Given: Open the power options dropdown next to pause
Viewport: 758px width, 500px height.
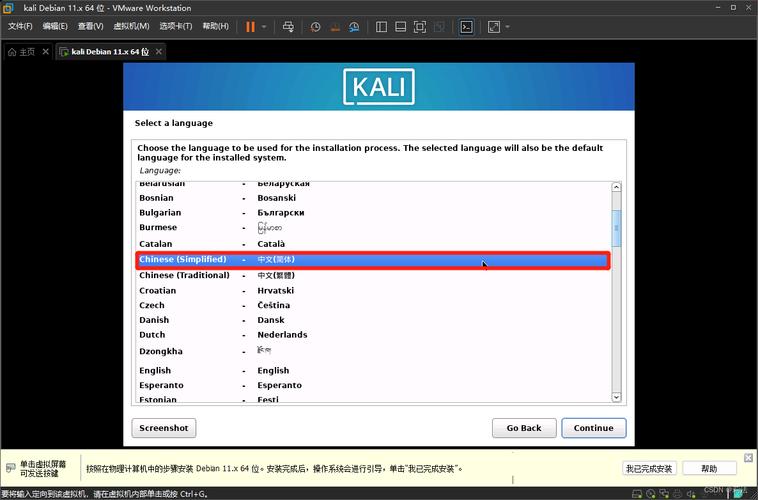Looking at the screenshot, I should 264,27.
